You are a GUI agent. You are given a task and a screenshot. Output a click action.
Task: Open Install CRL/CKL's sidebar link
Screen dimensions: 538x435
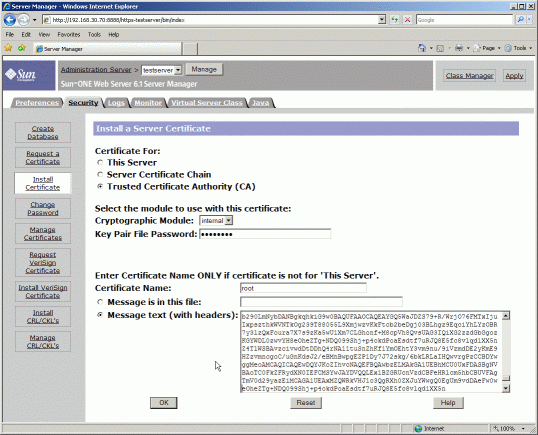(x=43, y=316)
